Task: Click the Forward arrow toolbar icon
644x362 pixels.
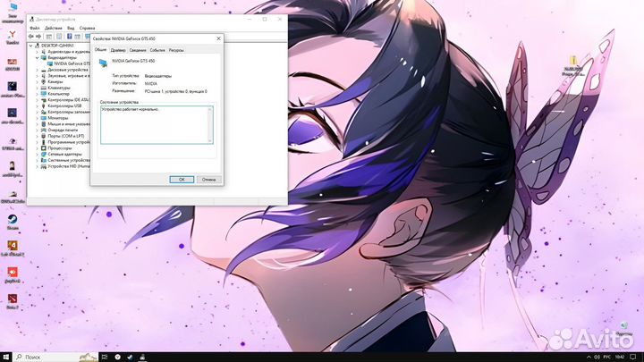Action: [x=38, y=37]
